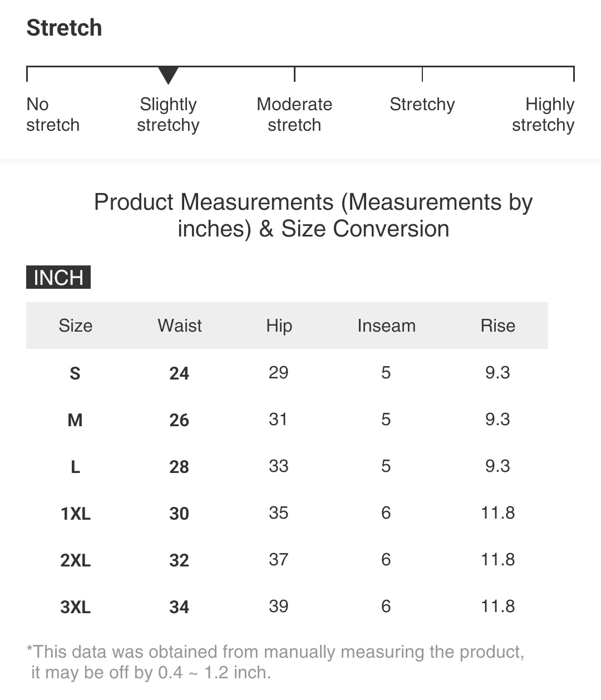This screenshot has width=601, height=700.
Task: Click the "Highly stretchy" scale label
Action: [543, 115]
